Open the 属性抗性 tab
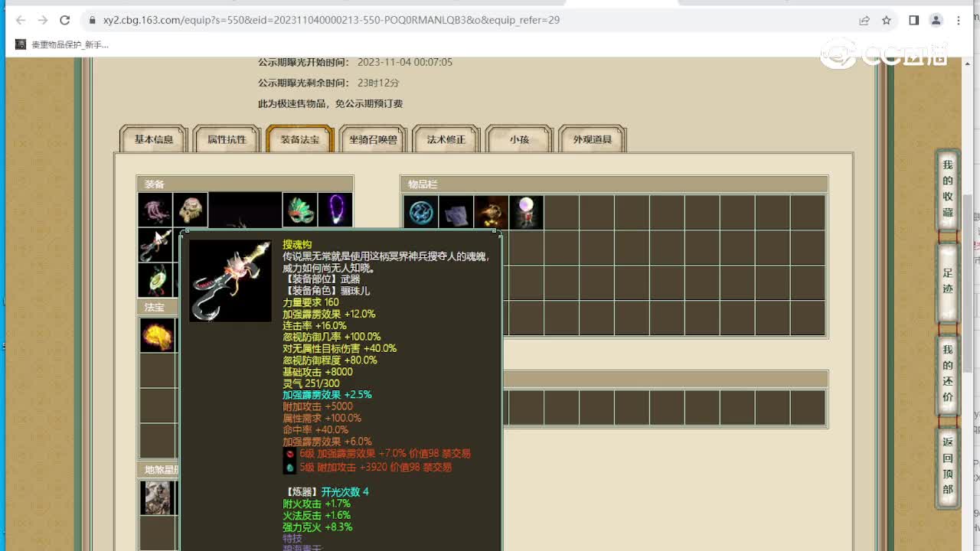The width and height of the screenshot is (980, 551). pyautogui.click(x=227, y=139)
